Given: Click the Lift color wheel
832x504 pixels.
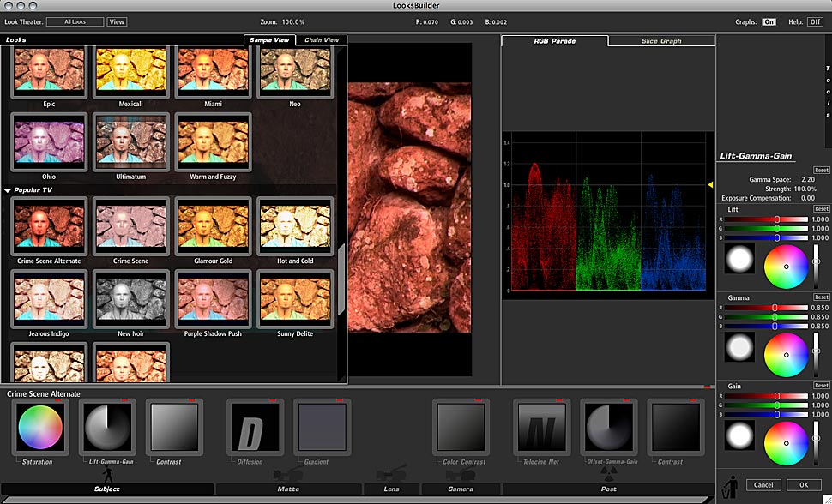Looking at the screenshot, I should tap(786, 266).
